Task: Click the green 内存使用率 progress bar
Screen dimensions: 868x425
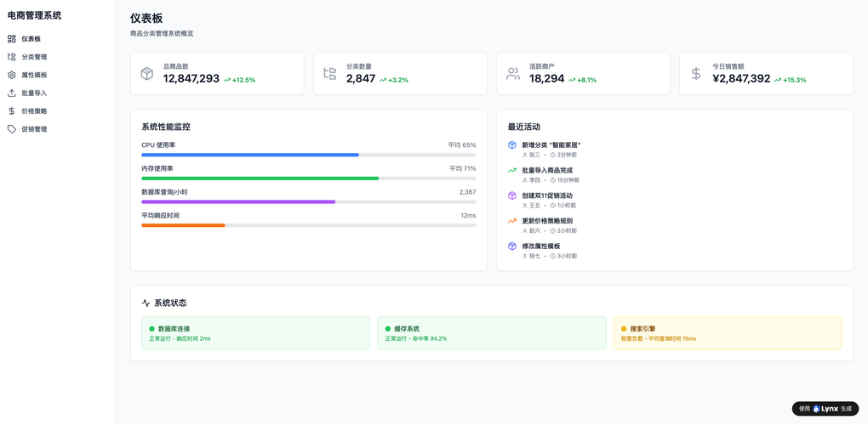Action: (x=260, y=178)
